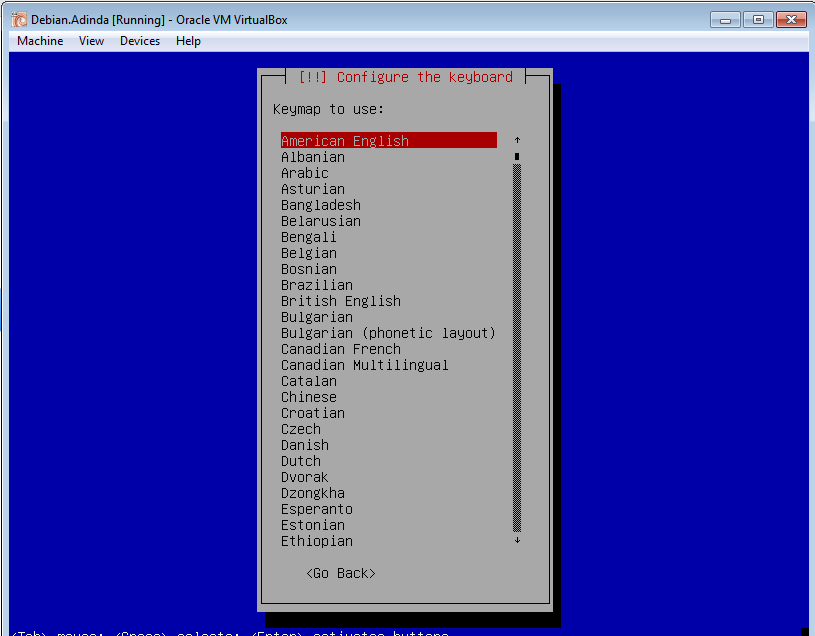Click the keymap list scrollbar track
The image size is (815, 636).
click(x=517, y=348)
